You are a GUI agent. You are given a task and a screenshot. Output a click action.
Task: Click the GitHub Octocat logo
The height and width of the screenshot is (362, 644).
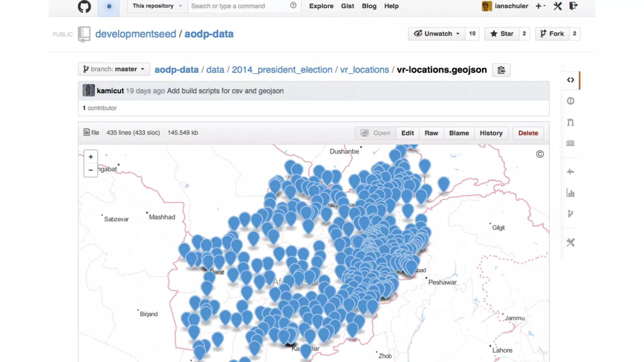tap(84, 6)
